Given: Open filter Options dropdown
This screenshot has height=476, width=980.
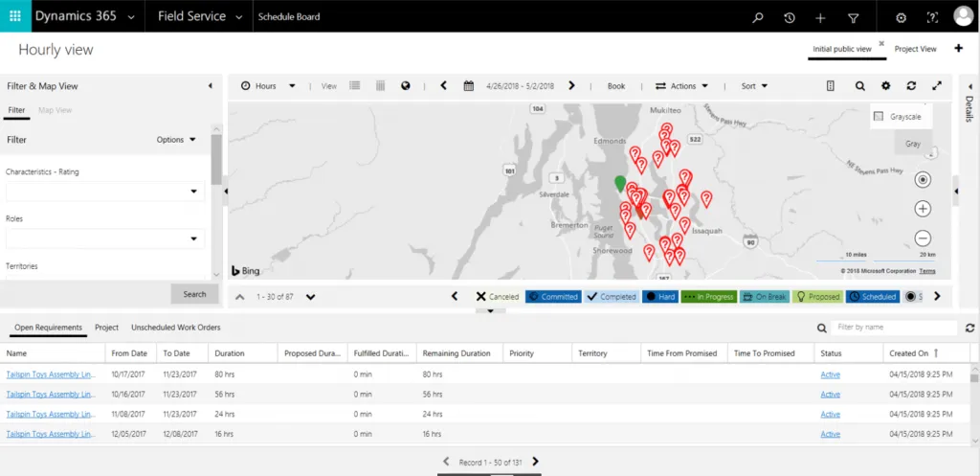Looking at the screenshot, I should tap(176, 140).
